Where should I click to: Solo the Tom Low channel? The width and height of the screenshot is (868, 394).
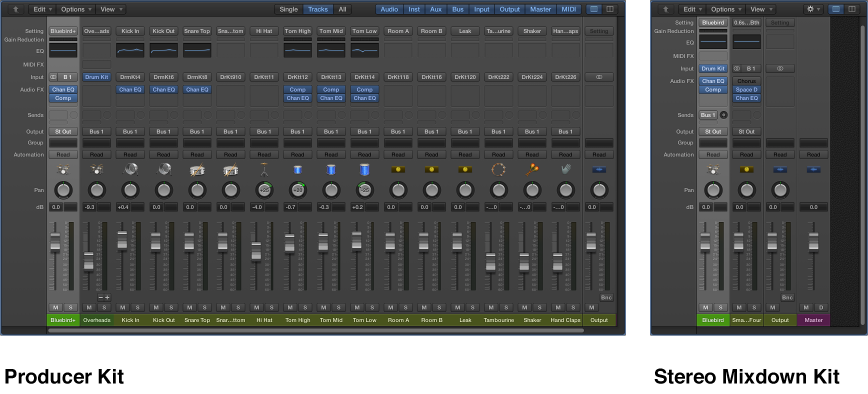[371, 308]
